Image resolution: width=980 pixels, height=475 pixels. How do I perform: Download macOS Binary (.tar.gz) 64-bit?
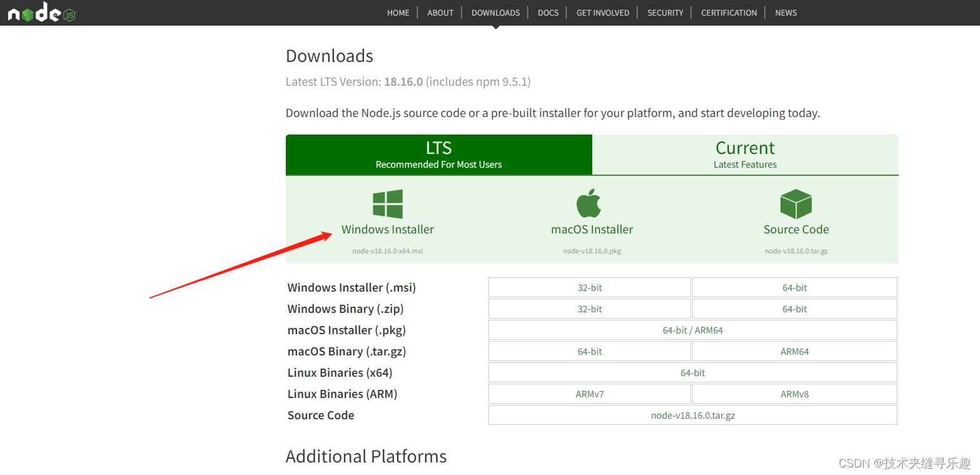click(590, 352)
